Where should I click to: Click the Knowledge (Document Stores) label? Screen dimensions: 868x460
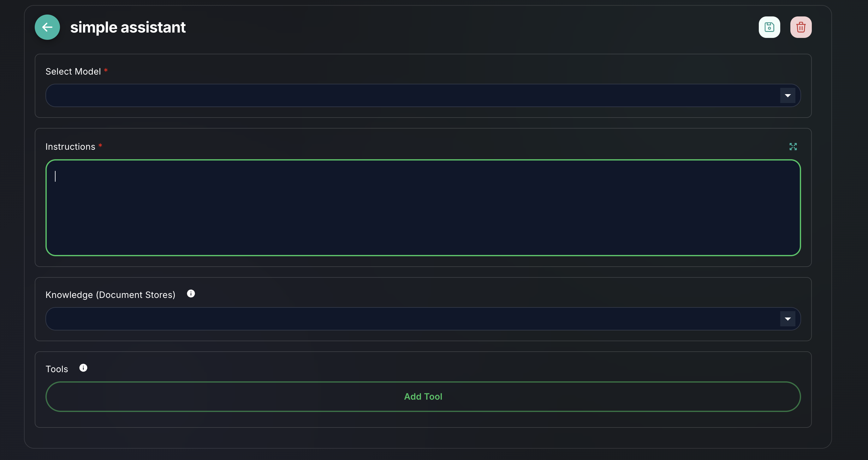tap(110, 295)
